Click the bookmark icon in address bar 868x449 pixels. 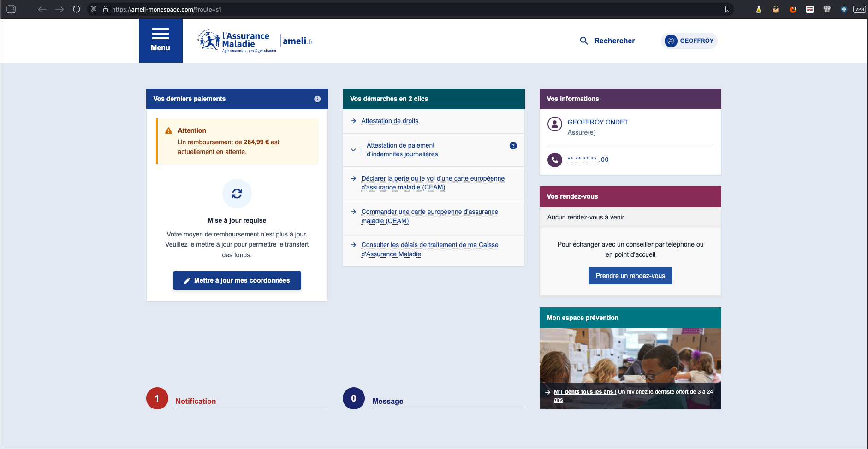(x=727, y=9)
